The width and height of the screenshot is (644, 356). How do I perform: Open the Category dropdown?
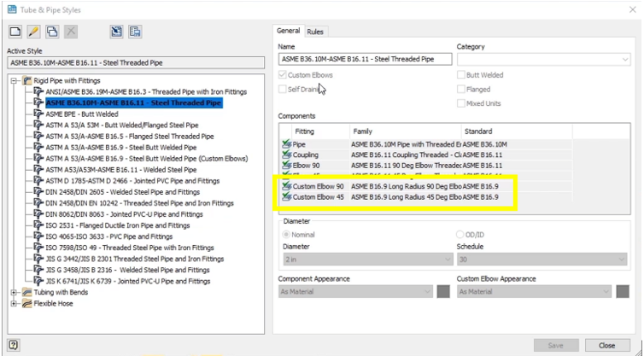[x=543, y=59]
